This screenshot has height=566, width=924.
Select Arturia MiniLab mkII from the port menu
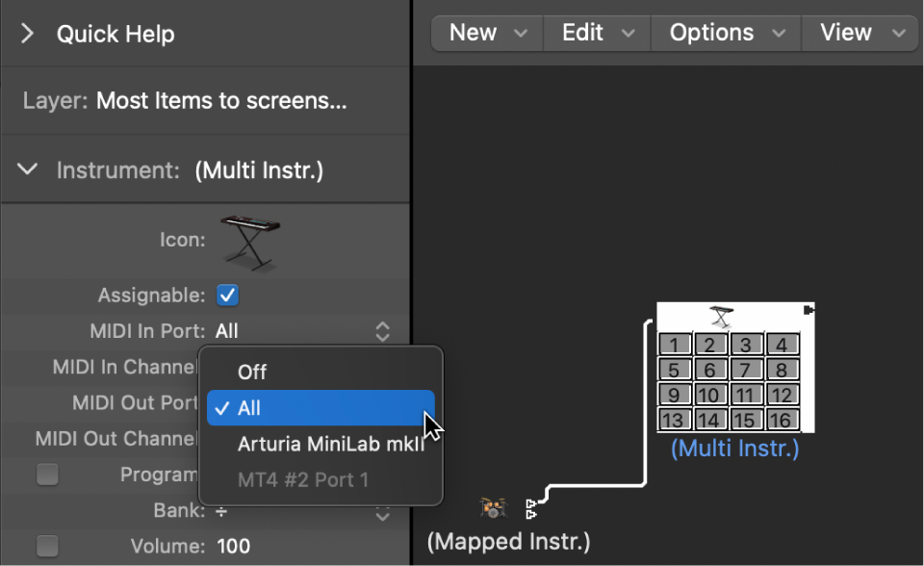(x=331, y=444)
